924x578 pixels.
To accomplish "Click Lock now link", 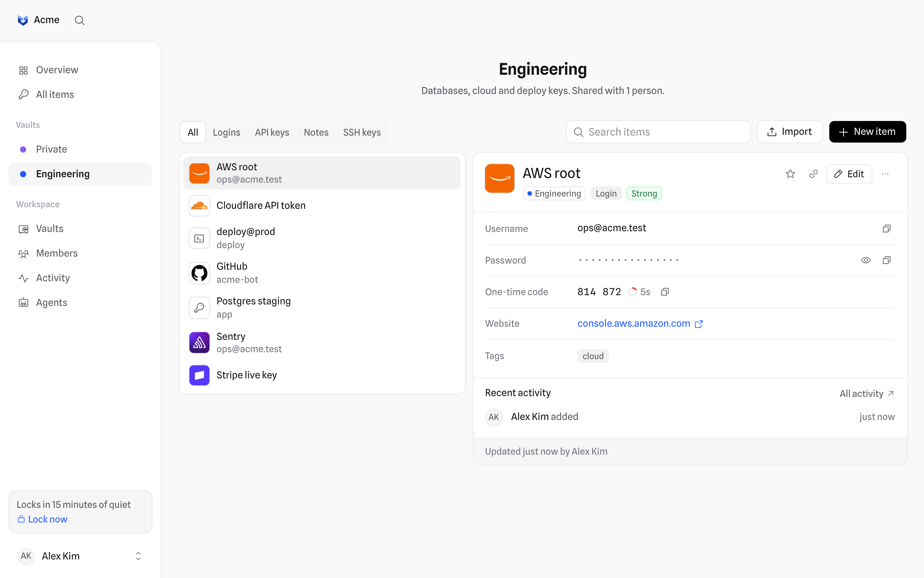I will click(42, 519).
